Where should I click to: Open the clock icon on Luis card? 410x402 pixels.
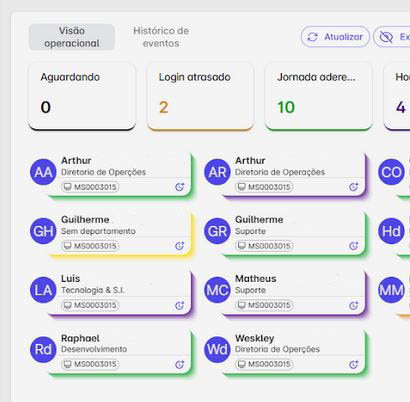(180, 305)
